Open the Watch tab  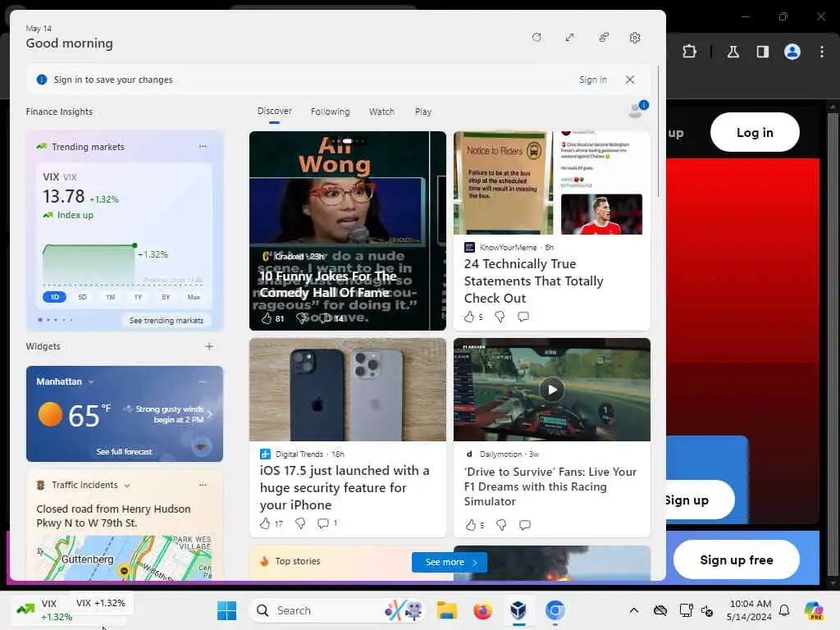[x=381, y=112]
